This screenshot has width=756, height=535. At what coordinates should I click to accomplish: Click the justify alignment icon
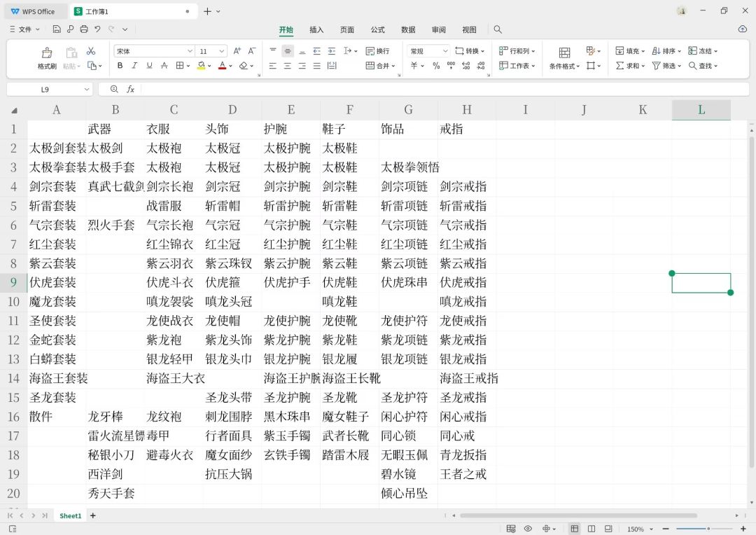pyautogui.click(x=317, y=66)
